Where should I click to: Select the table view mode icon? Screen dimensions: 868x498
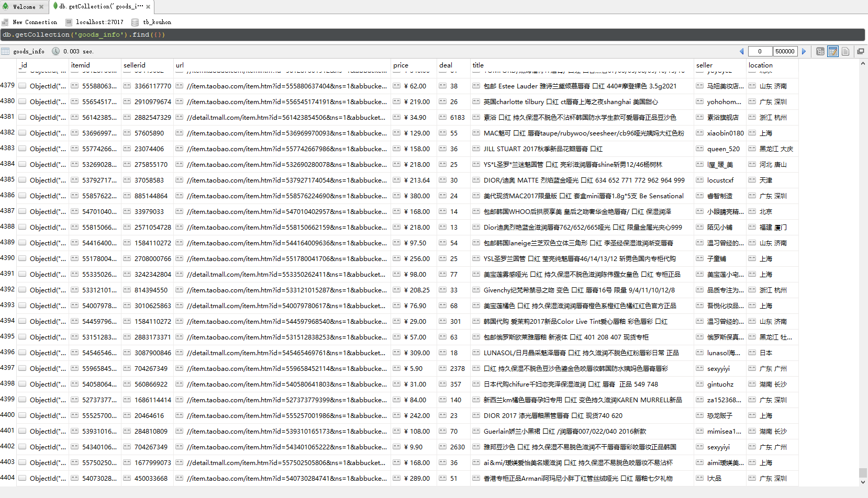pos(833,51)
